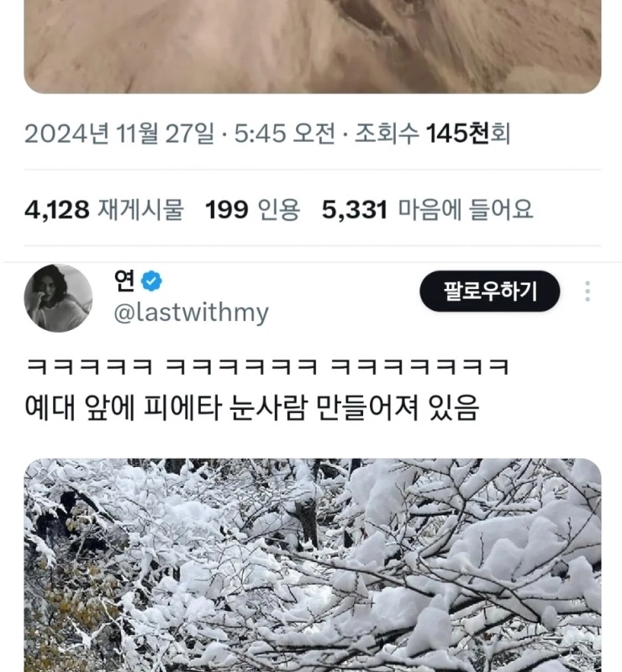Open the snowy branches photo
This screenshot has width=622, height=672.
(x=313, y=564)
